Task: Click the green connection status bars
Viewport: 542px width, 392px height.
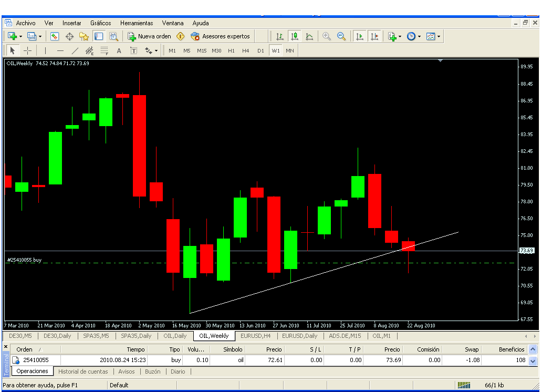Action: point(464,385)
